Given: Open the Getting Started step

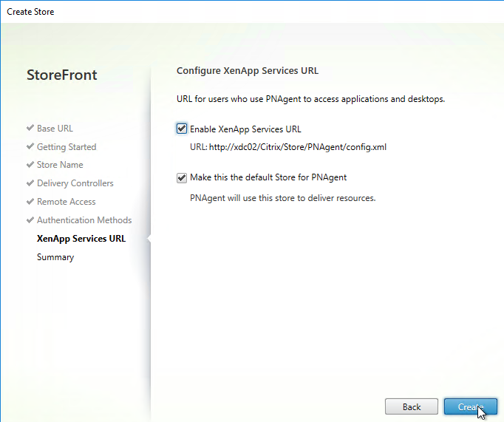Looking at the screenshot, I should [x=67, y=147].
